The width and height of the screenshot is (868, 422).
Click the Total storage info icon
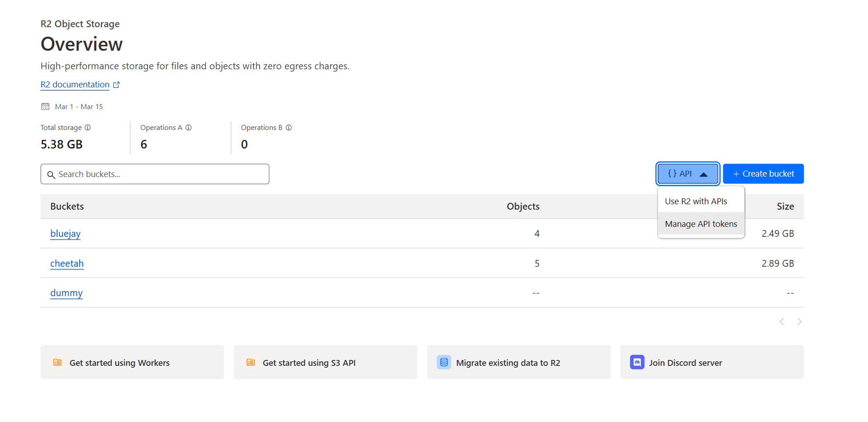click(x=88, y=128)
